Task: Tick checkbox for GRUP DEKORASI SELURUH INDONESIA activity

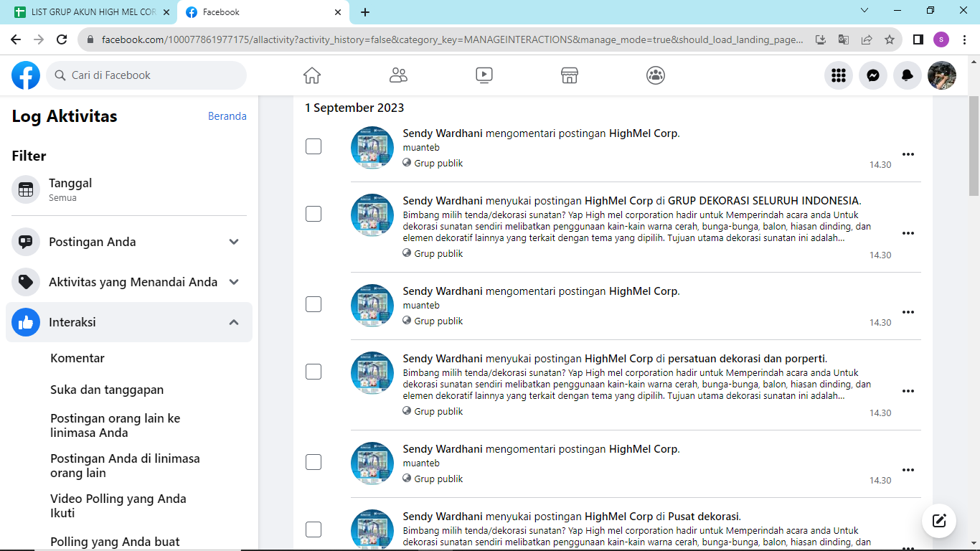Action: tap(314, 214)
